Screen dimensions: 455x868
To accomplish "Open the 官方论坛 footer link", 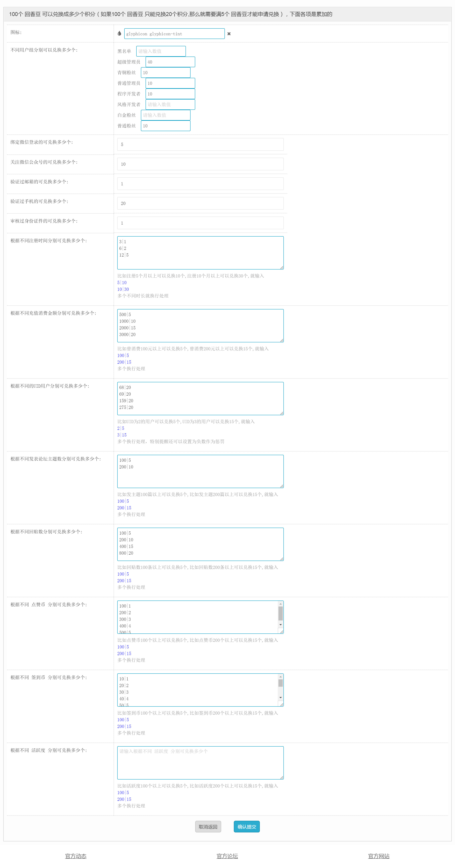I will [x=227, y=856].
